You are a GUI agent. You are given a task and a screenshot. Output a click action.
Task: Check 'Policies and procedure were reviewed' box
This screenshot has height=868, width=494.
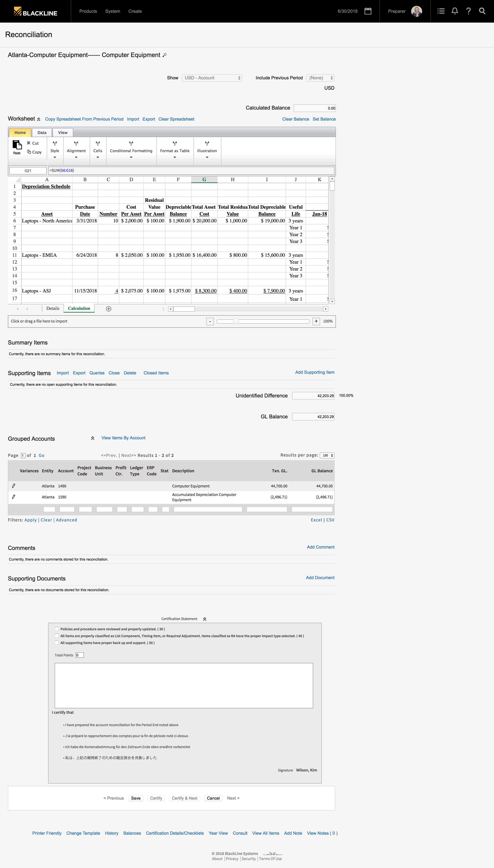coord(57,629)
